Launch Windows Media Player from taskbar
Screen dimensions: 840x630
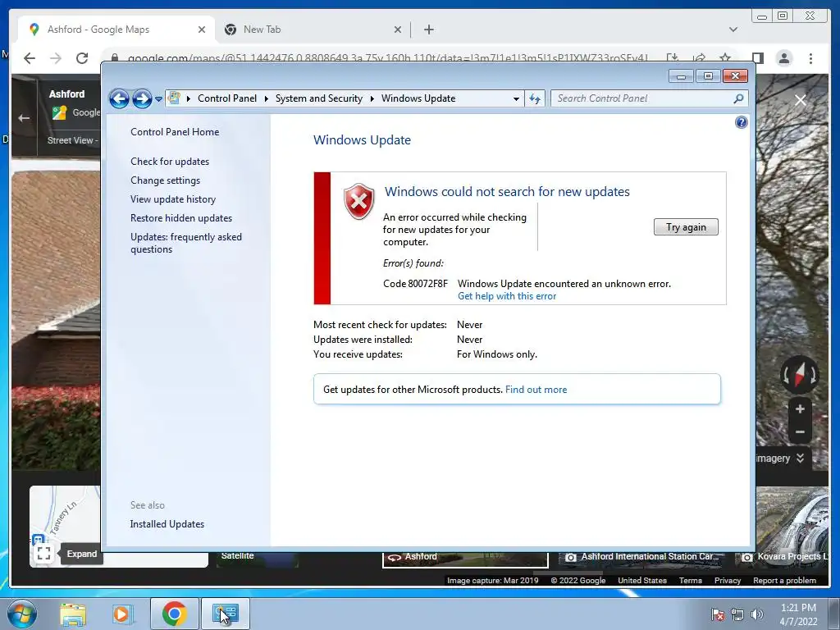point(121,614)
